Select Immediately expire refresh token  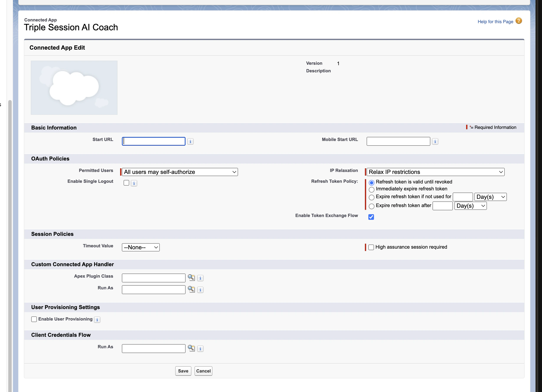pyautogui.click(x=371, y=190)
